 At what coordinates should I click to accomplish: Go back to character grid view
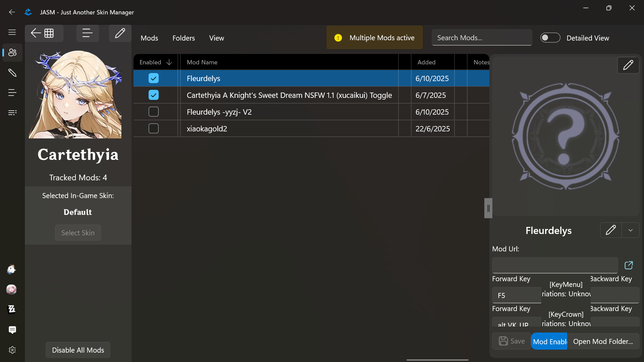[44, 33]
